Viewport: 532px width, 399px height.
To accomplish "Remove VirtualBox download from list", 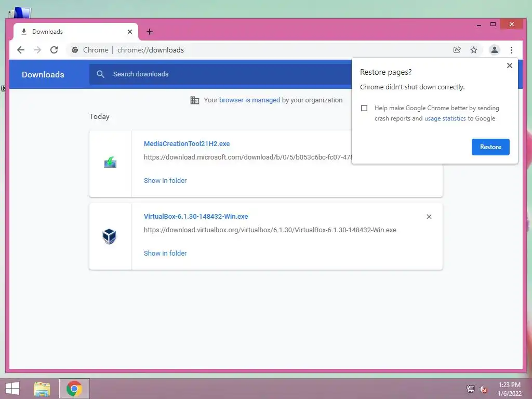I will click(429, 217).
